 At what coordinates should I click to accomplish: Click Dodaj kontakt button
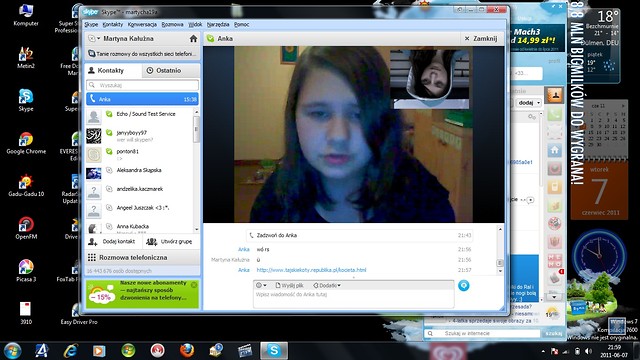click(114, 242)
